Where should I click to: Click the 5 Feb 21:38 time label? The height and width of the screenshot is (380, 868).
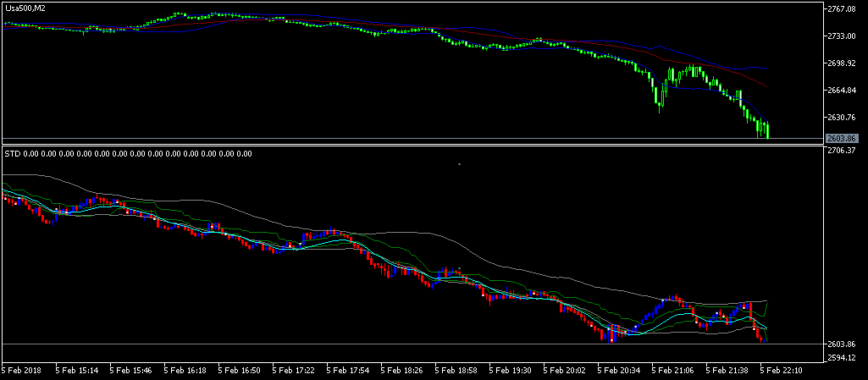(x=725, y=369)
